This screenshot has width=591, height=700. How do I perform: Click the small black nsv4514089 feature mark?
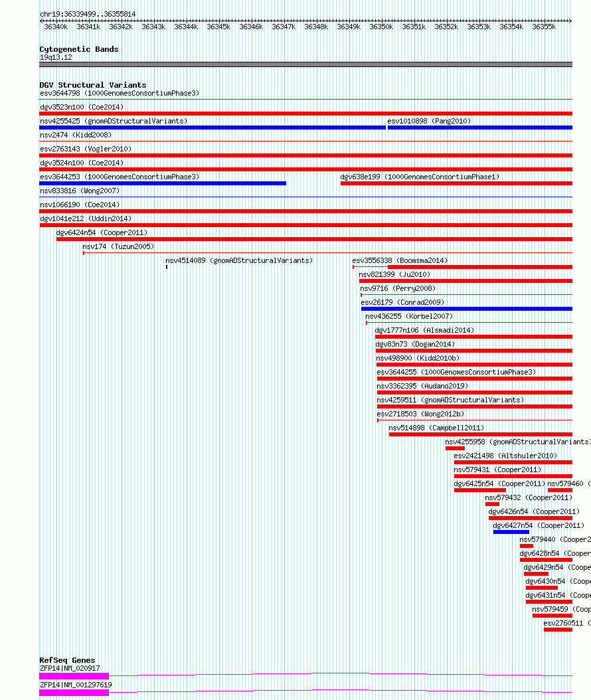[167, 267]
